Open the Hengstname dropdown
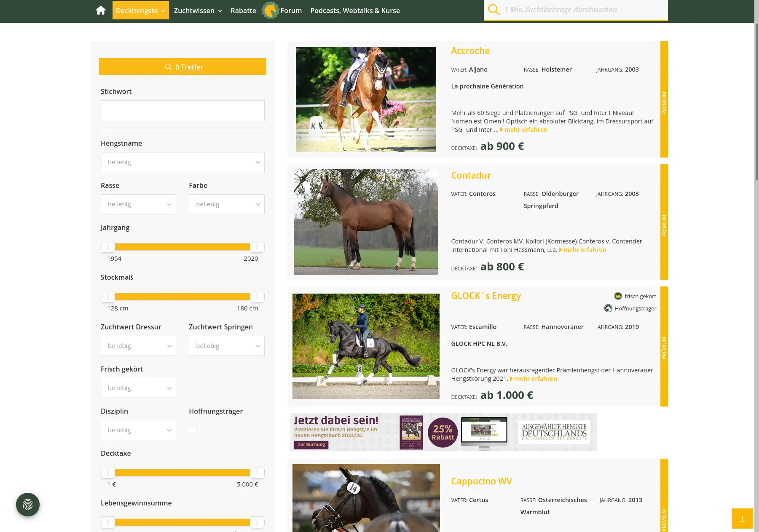The height and width of the screenshot is (532, 759). pos(182,162)
